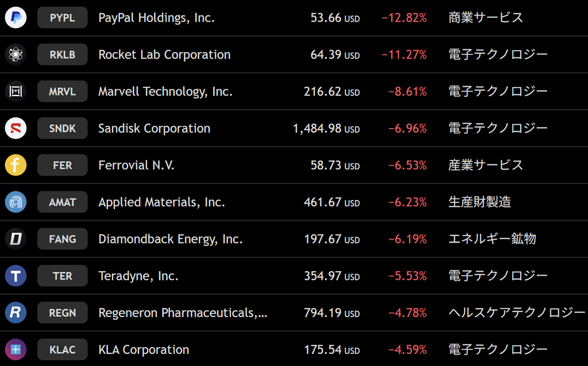The image size is (588, 366).
Task: Click the PayPal logo icon
Action: [16, 18]
